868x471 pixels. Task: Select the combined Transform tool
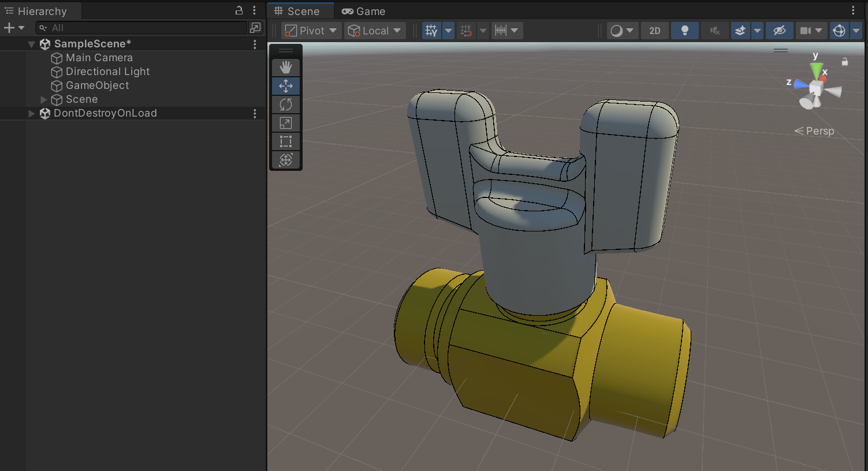[286, 160]
